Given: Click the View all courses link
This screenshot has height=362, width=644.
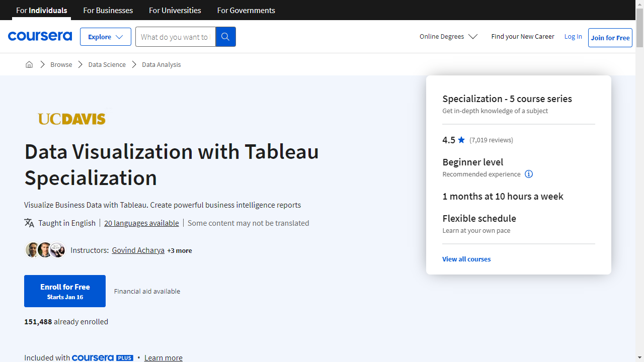Looking at the screenshot, I should point(466,259).
